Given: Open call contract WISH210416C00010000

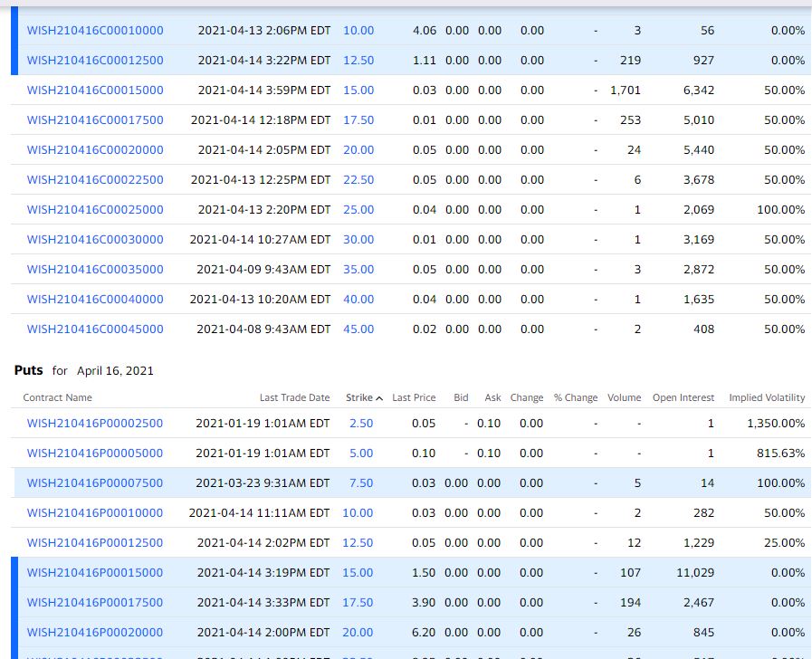Looking at the screenshot, I should click(x=95, y=31).
